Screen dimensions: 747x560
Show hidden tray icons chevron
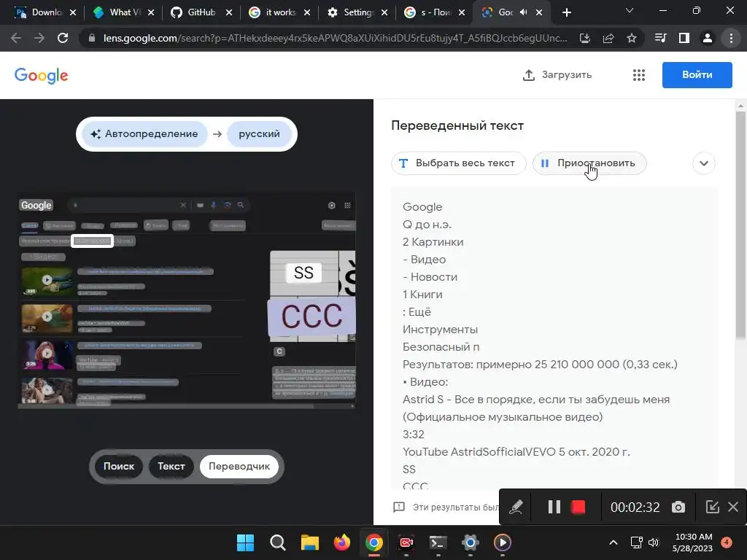[614, 542]
